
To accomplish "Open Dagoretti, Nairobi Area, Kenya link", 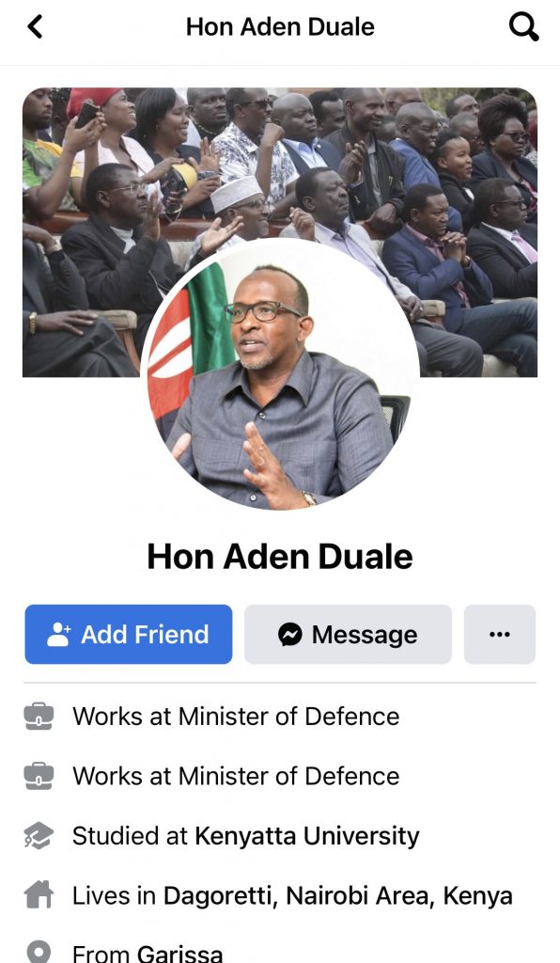I will coord(337,895).
